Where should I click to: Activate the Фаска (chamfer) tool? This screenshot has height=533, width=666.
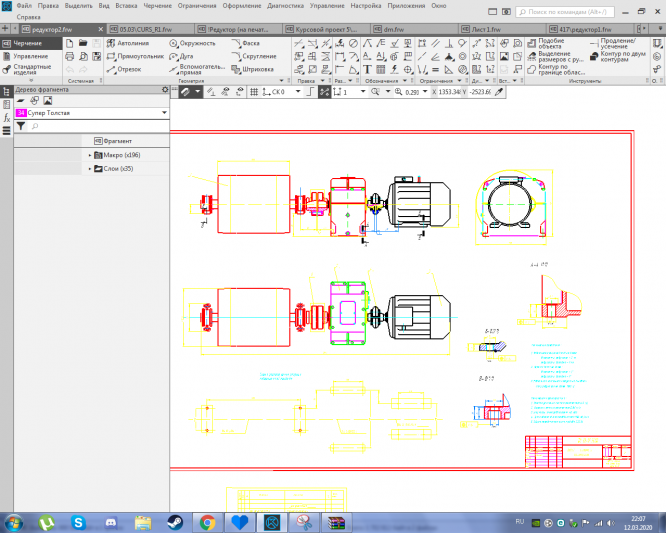[250, 44]
